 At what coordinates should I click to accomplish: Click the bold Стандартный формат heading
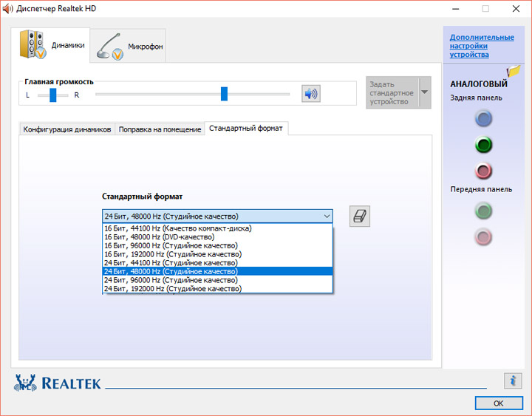[x=142, y=197]
